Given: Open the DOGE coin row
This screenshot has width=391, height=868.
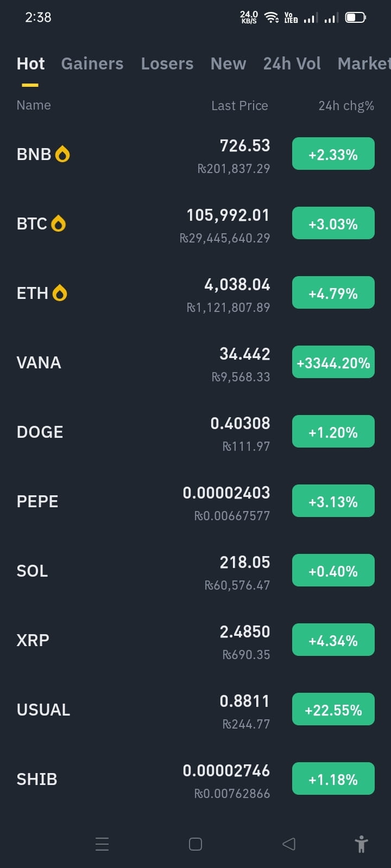Looking at the screenshot, I should (x=195, y=432).
